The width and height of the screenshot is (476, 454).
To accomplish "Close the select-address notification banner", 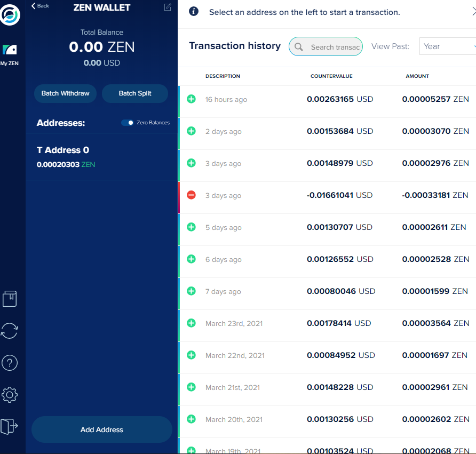I will (473, 12).
